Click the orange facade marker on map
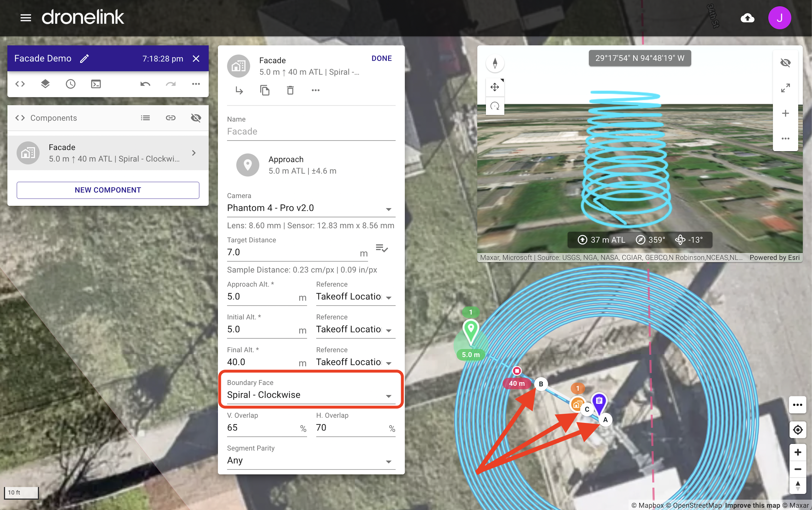 click(x=577, y=404)
